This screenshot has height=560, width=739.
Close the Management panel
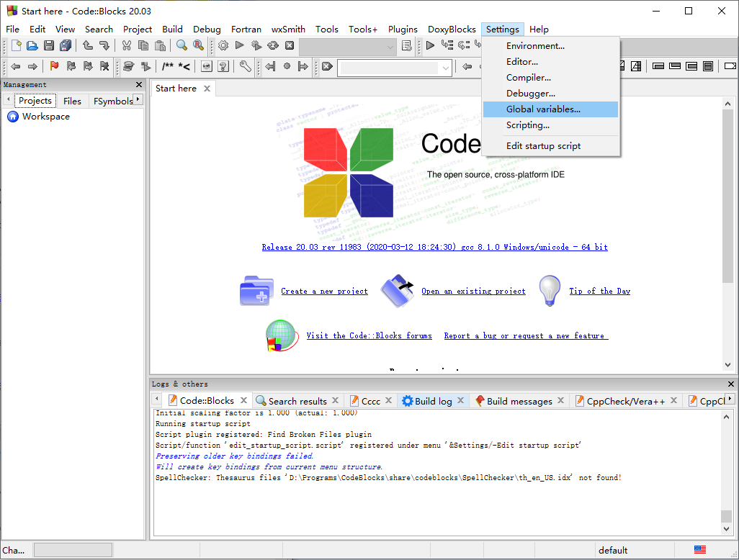pyautogui.click(x=138, y=85)
